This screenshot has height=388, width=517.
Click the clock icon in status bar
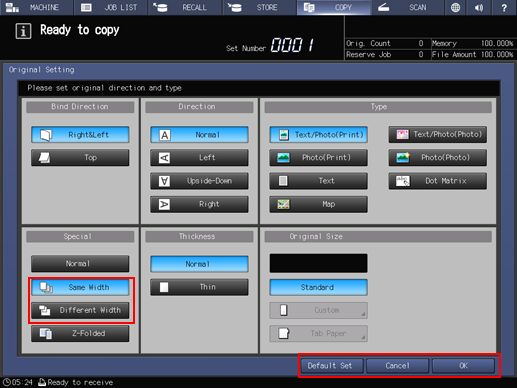(7, 382)
